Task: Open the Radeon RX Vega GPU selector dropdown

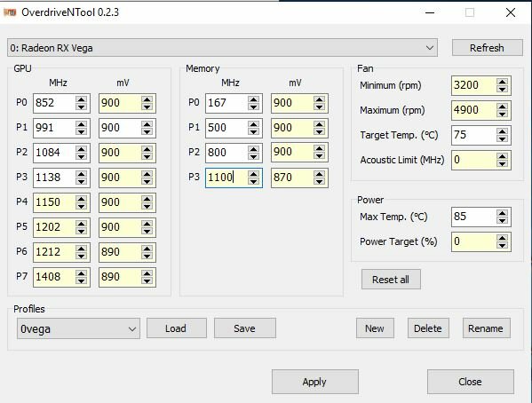Action: pyautogui.click(x=222, y=48)
